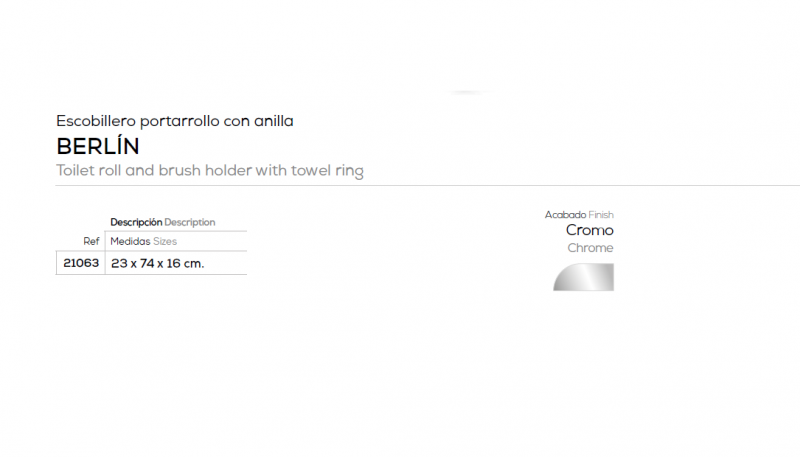The width and height of the screenshot is (800, 457).
Task: Select reference number 21063 cell
Action: coord(81,263)
